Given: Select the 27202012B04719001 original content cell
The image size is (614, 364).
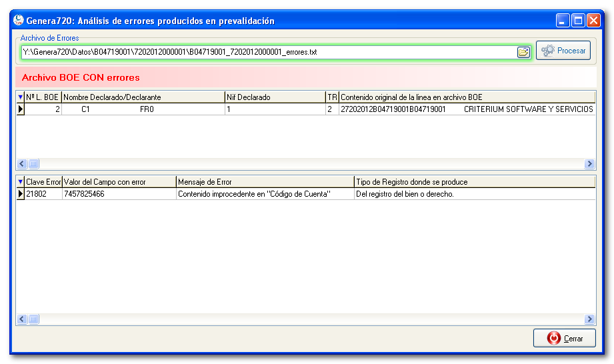Looking at the screenshot, I should click(467, 109).
